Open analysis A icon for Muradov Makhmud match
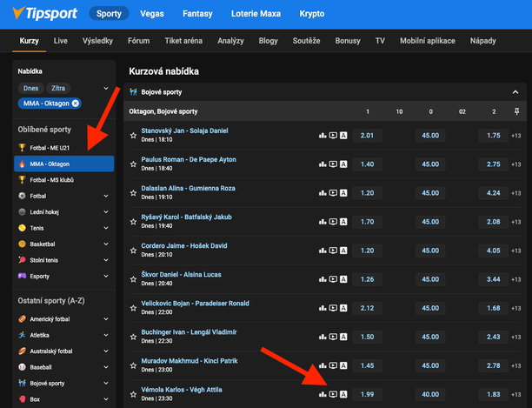This screenshot has height=408, width=532. pos(343,365)
